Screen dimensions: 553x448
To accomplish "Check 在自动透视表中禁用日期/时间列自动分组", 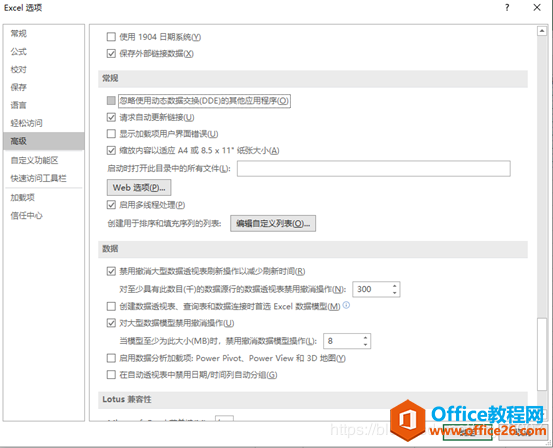I will tap(111, 375).
